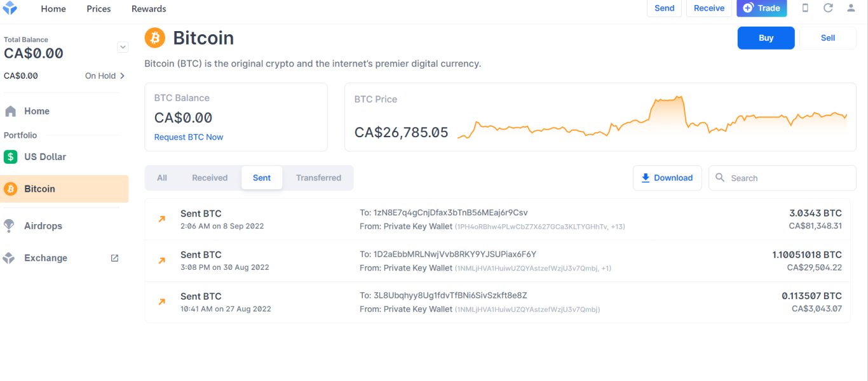Switch to the All transactions tab
The width and height of the screenshot is (868, 381).
click(x=162, y=178)
